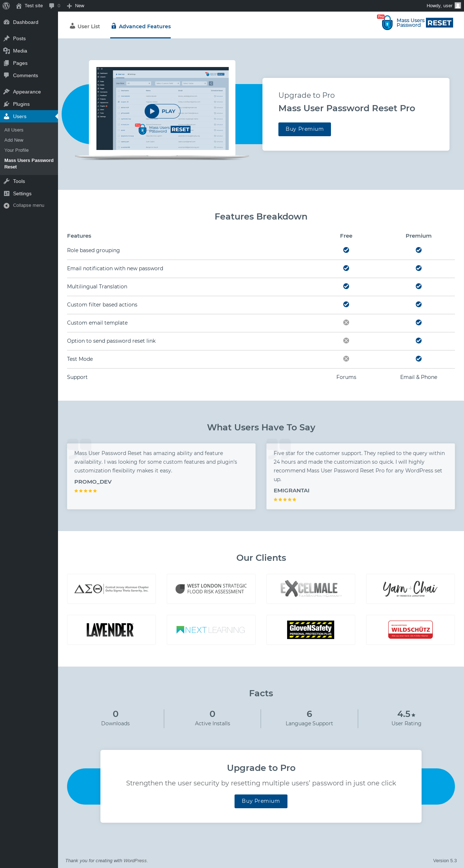
Task: Open the Appearance menu
Action: 29,92
